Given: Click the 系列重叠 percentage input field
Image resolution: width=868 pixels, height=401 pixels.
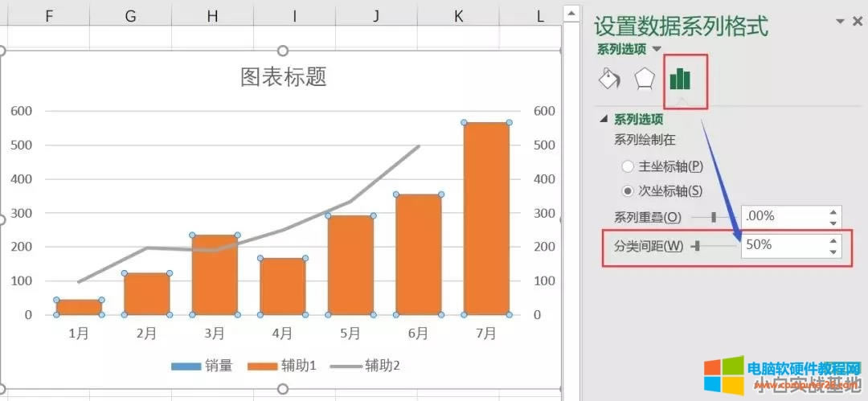Looking at the screenshot, I should 784,216.
